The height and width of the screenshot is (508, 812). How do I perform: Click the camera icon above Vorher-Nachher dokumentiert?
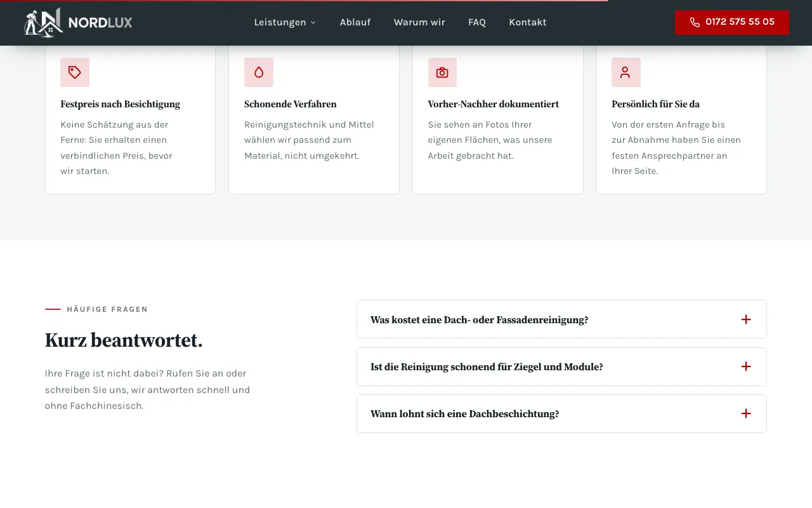coord(442,72)
